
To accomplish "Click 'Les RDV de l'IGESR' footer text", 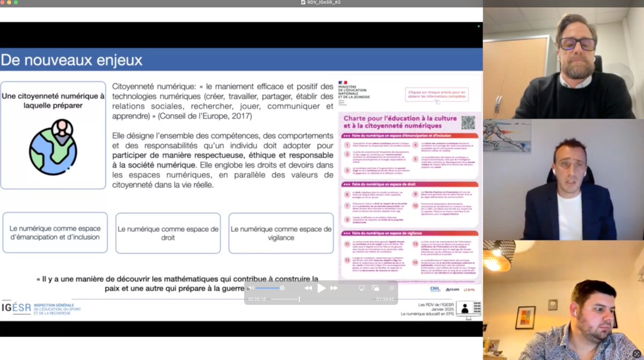I will [x=435, y=304].
